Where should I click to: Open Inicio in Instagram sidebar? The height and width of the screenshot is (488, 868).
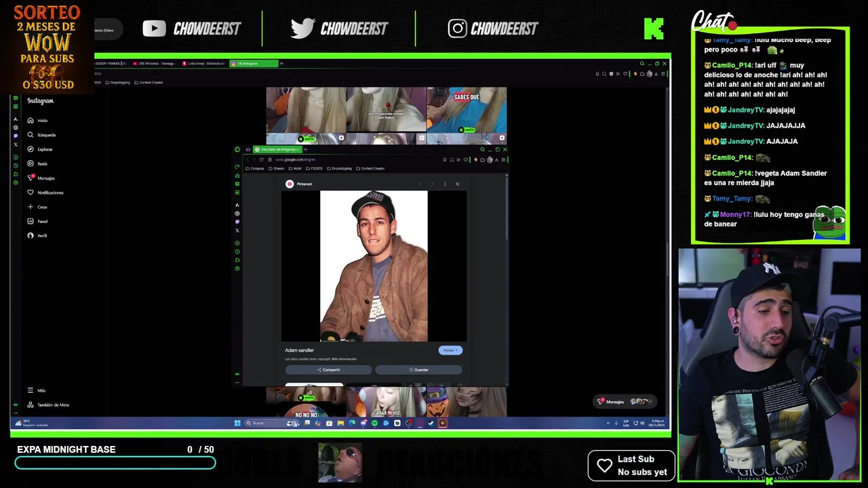(38, 120)
